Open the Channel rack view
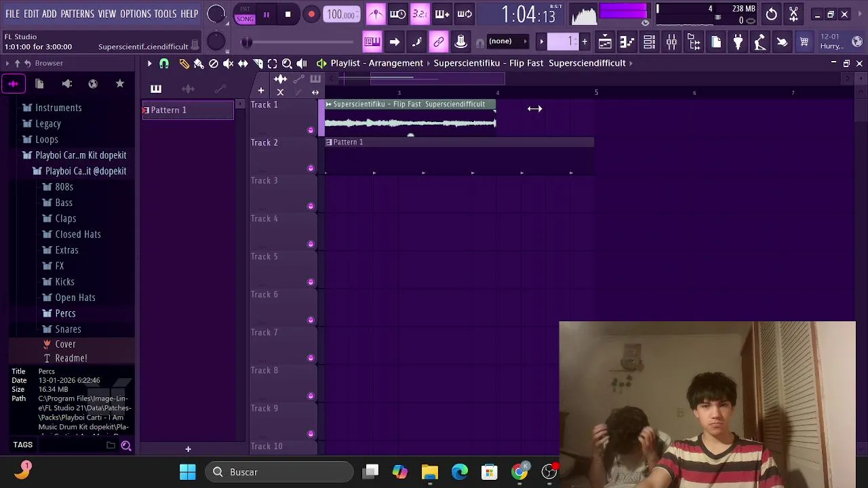Screen dimensions: 868x488 click(x=649, y=43)
